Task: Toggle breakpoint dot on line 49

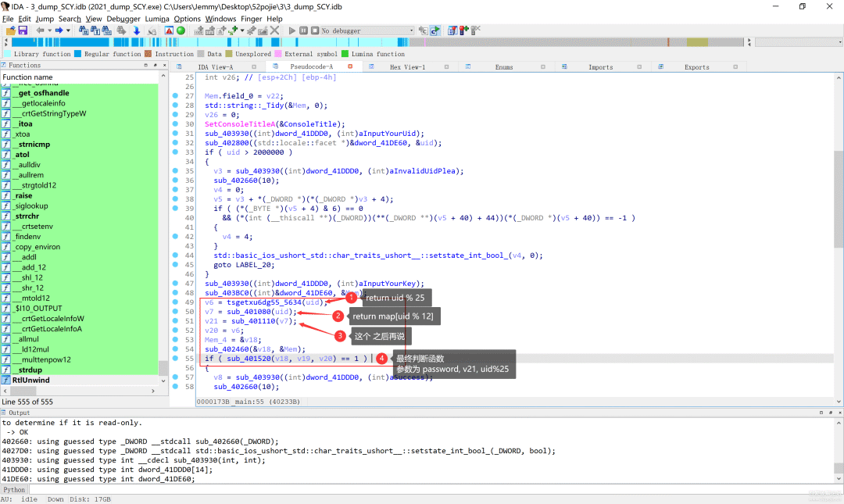Action: 175,302
